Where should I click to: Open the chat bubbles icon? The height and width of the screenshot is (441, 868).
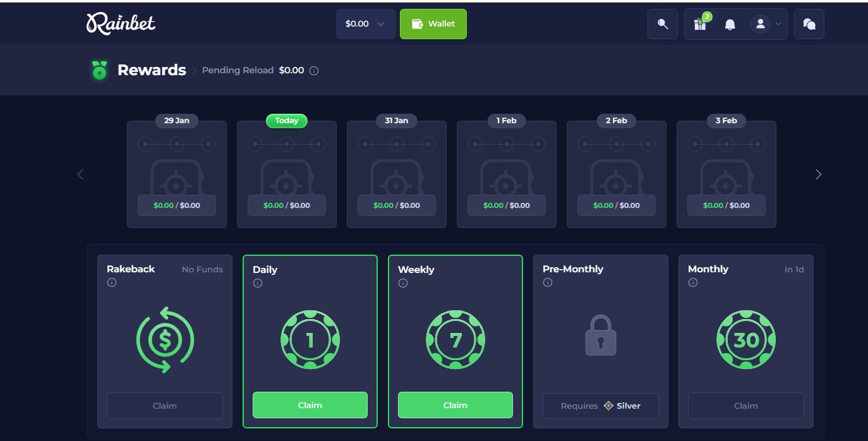pos(809,24)
